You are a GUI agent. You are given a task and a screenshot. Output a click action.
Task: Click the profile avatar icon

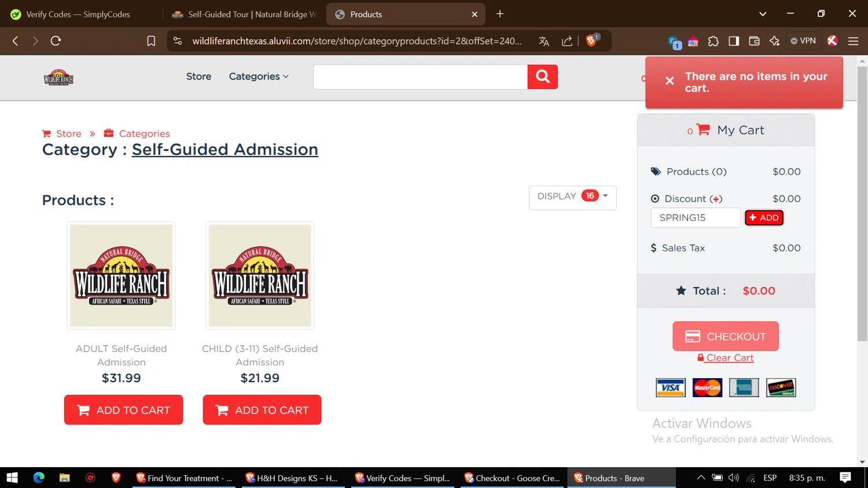833,40
